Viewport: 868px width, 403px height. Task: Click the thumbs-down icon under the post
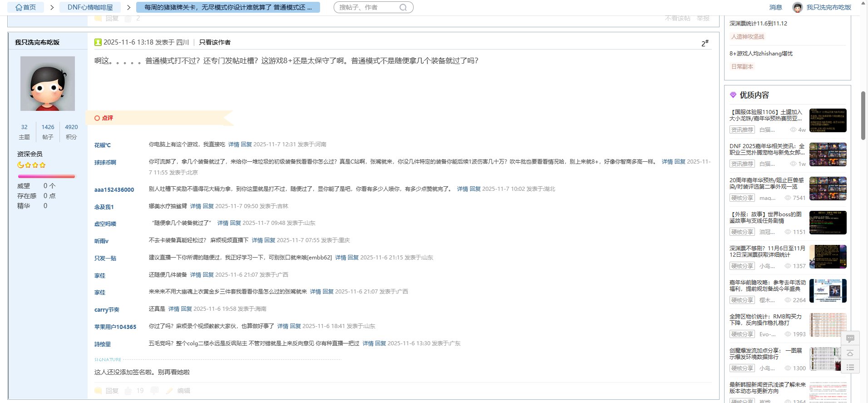click(154, 391)
